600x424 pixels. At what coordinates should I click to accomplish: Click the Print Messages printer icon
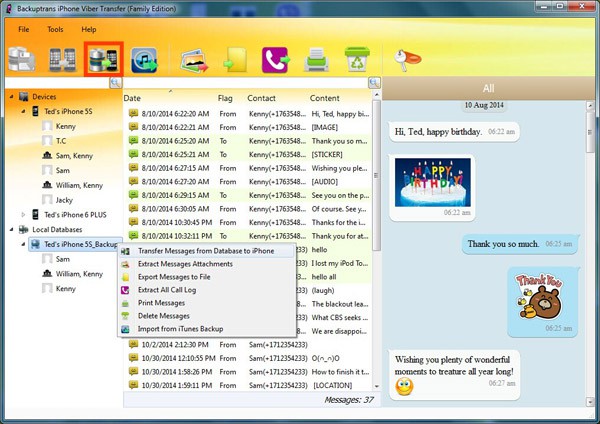pos(316,60)
